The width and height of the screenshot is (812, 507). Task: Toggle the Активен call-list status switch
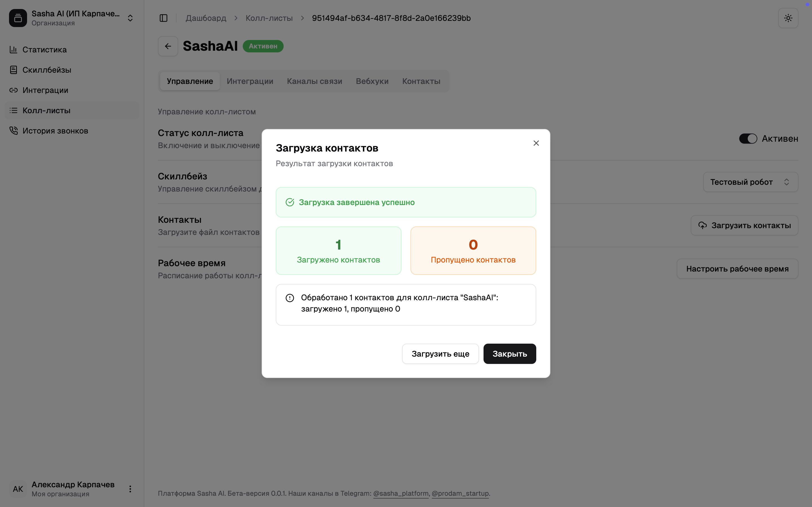[x=748, y=139]
